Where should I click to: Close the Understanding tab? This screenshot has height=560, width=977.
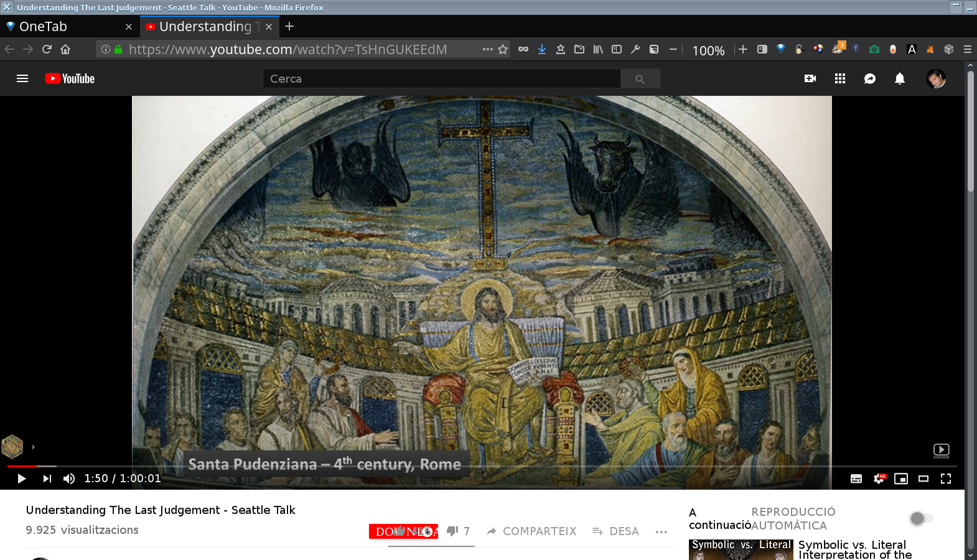tap(269, 27)
